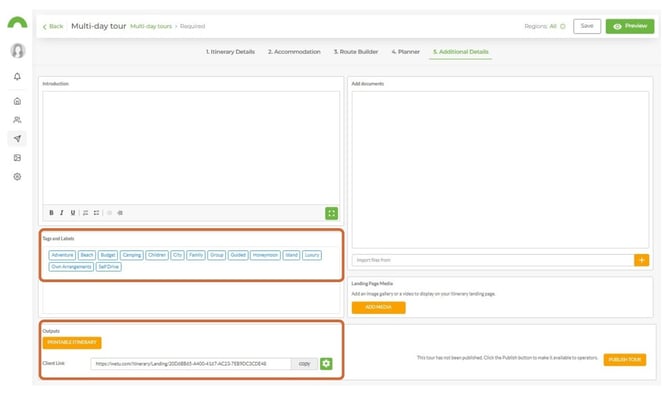The width and height of the screenshot is (670, 394).
Task: Click the Landing Page Media heading
Action: click(372, 283)
